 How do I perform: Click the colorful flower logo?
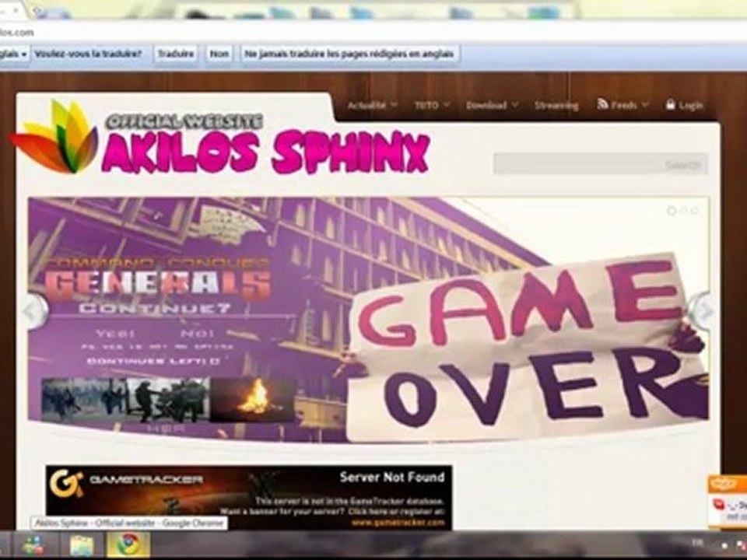54,137
